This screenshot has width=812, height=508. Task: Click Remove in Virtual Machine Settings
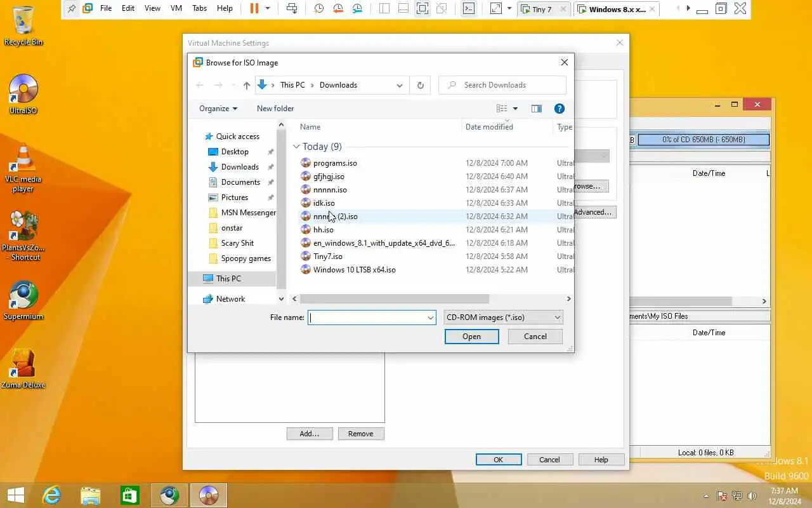point(360,434)
